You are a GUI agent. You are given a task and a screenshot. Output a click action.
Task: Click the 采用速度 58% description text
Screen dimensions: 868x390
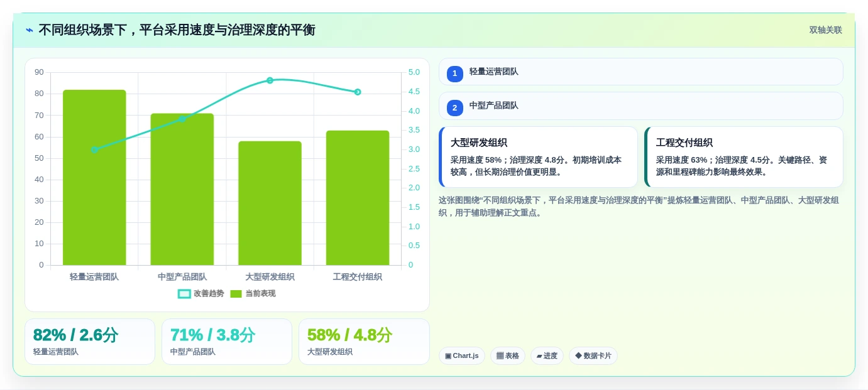(536, 166)
